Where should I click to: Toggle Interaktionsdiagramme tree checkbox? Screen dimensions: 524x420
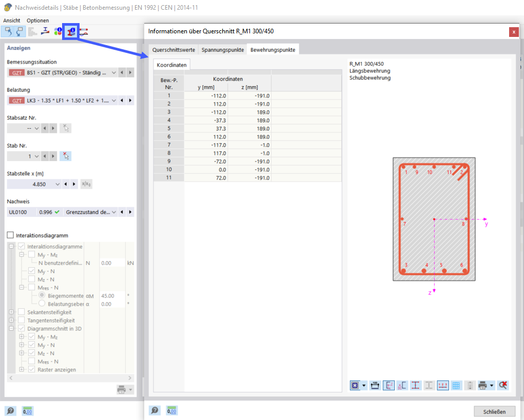(x=22, y=246)
